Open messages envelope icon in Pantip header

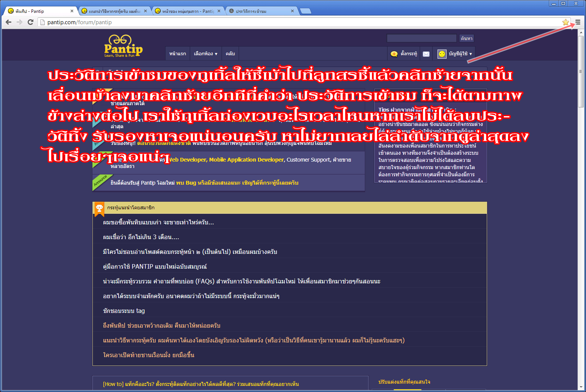(x=426, y=54)
